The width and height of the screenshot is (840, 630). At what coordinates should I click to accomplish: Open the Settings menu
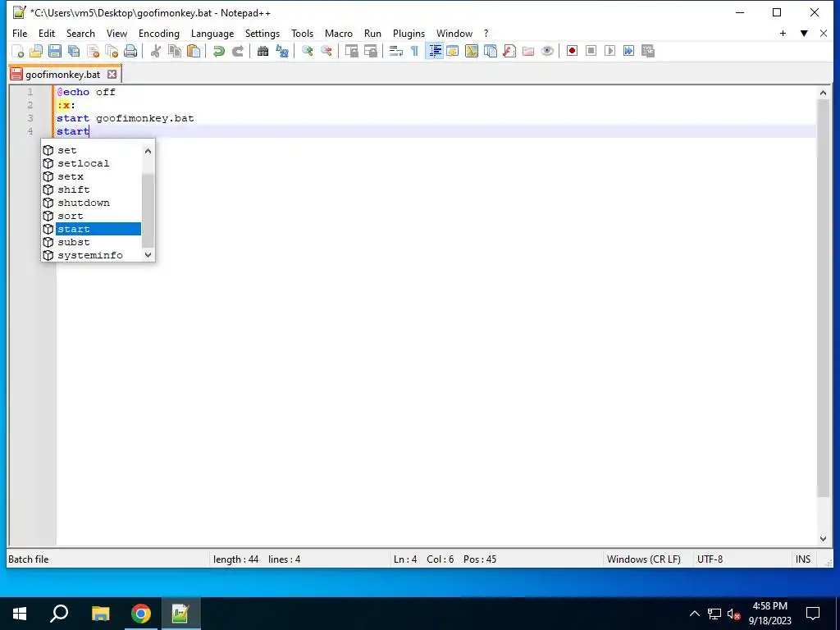[x=262, y=33]
